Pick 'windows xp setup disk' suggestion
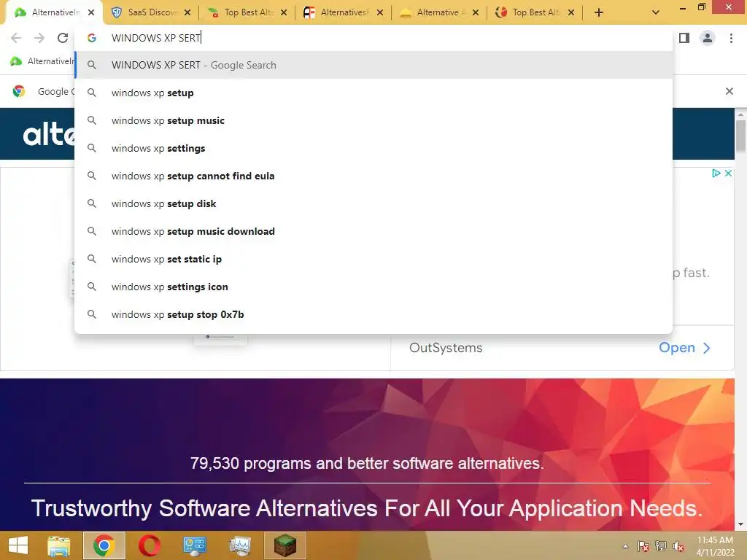The image size is (747, 560). coord(374,203)
